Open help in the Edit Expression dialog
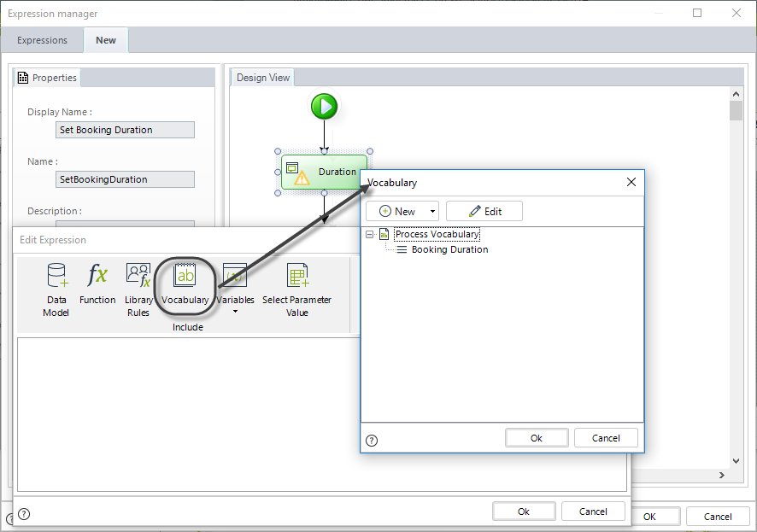 tap(24, 513)
